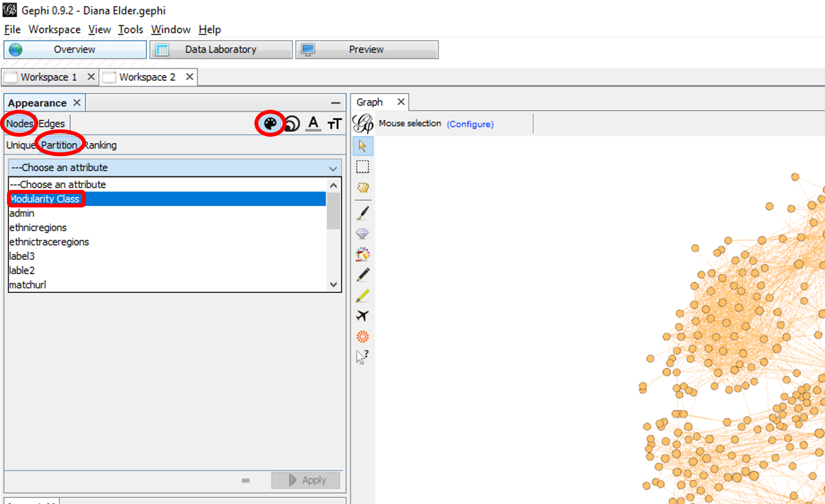This screenshot has height=504, width=825.
Task: Click the Apply button
Action: 306,480
